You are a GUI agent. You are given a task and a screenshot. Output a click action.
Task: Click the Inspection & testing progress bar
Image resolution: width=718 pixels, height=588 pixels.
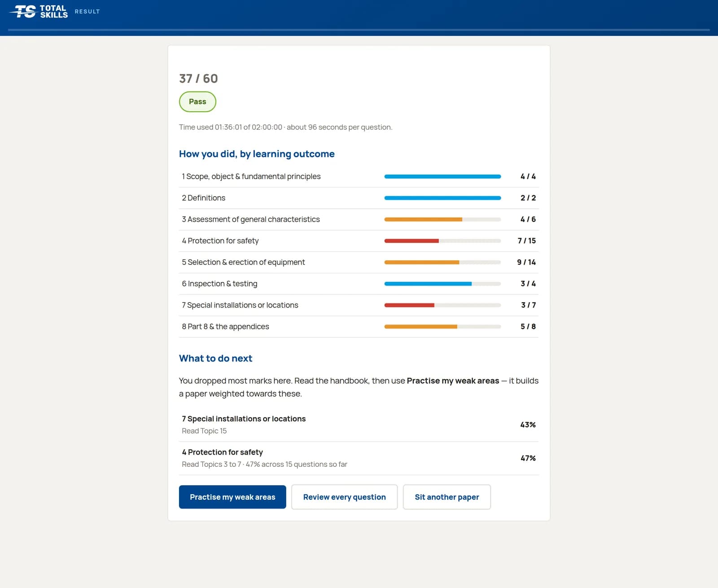pyautogui.click(x=442, y=284)
